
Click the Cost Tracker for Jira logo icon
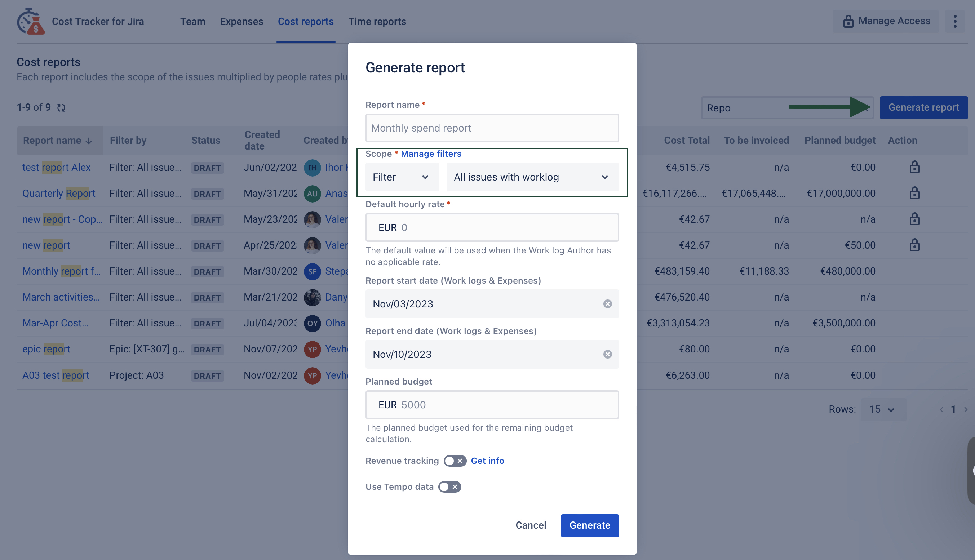[30, 22]
